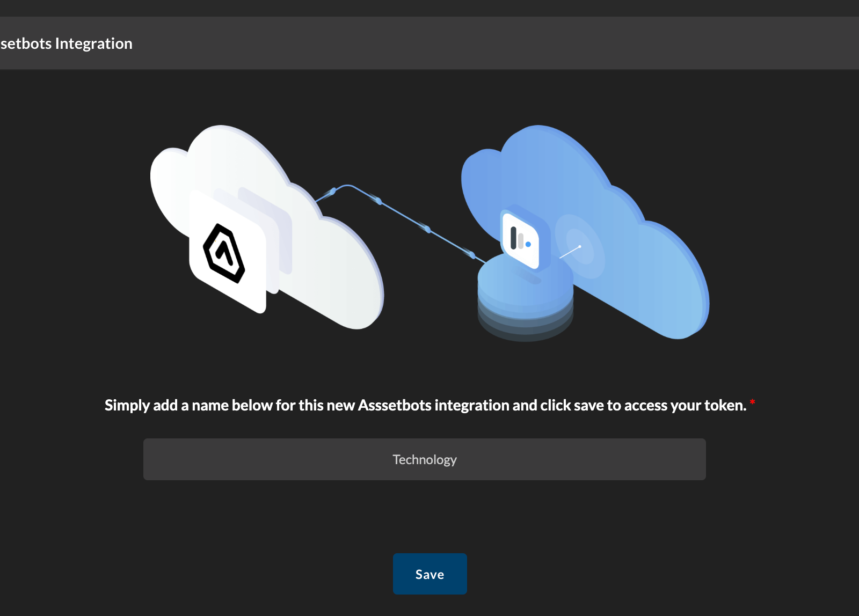Focus the integration name field containing Technology
The height and width of the screenshot is (616, 859).
(x=424, y=459)
